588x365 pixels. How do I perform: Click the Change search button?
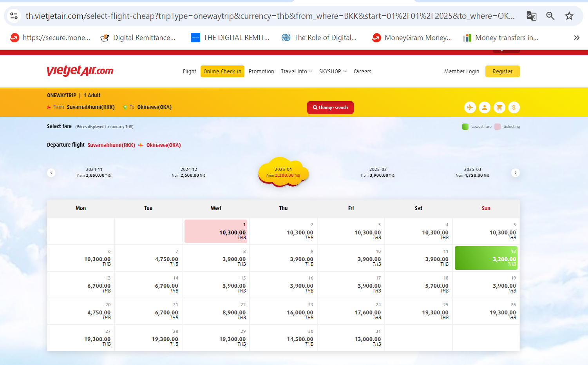tap(330, 107)
